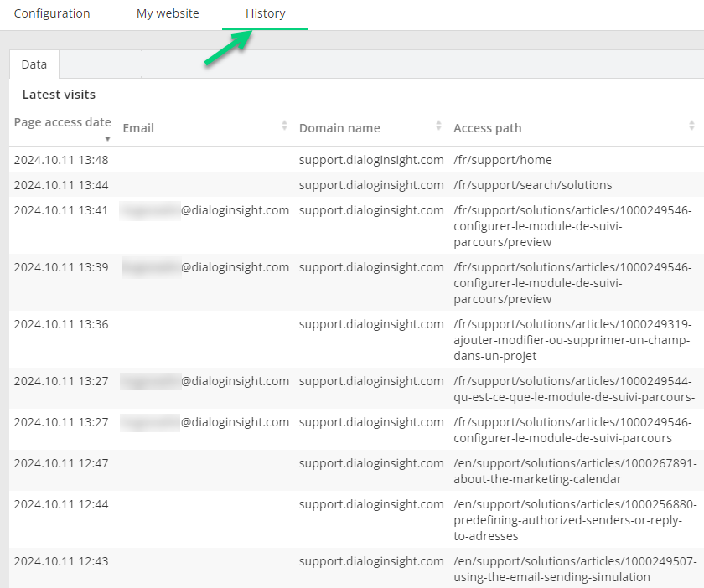Select date cell 2024.10.11 13:41
704x588 pixels.
pos(61,210)
